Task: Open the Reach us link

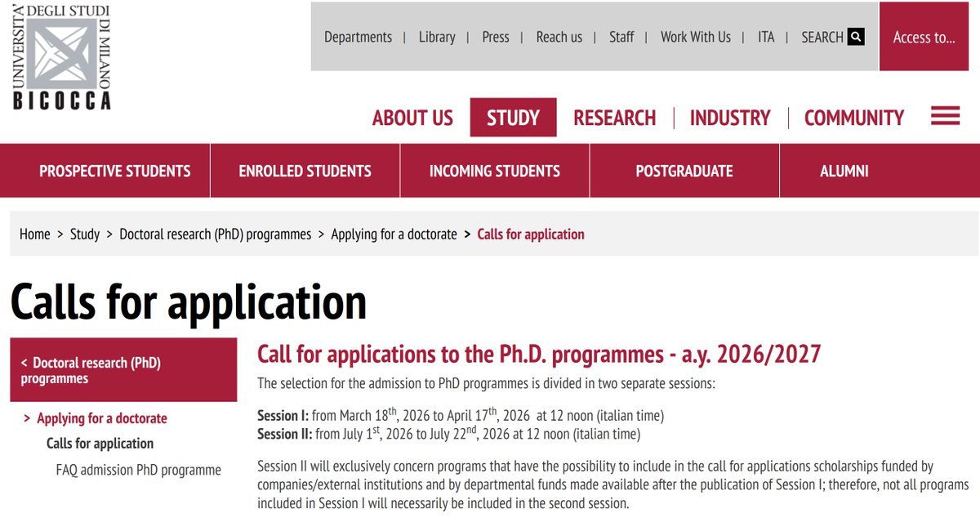Action: point(559,37)
